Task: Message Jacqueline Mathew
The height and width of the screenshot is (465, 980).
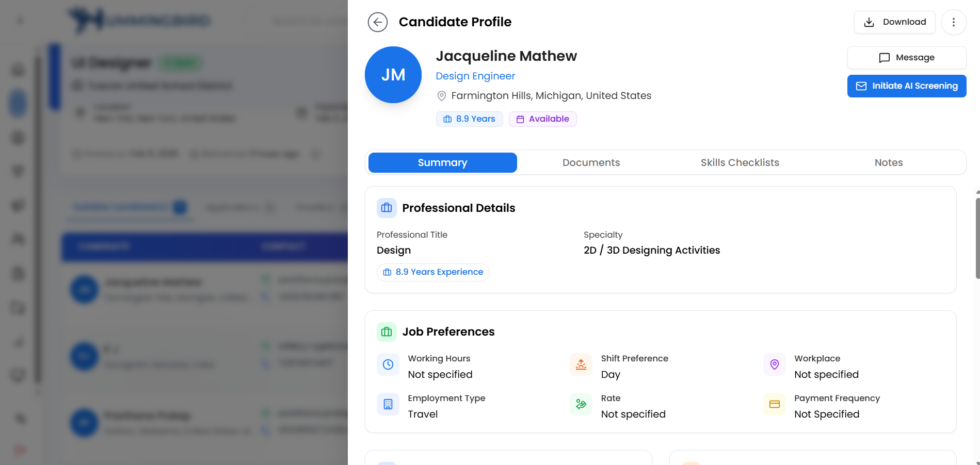Action: (906, 58)
